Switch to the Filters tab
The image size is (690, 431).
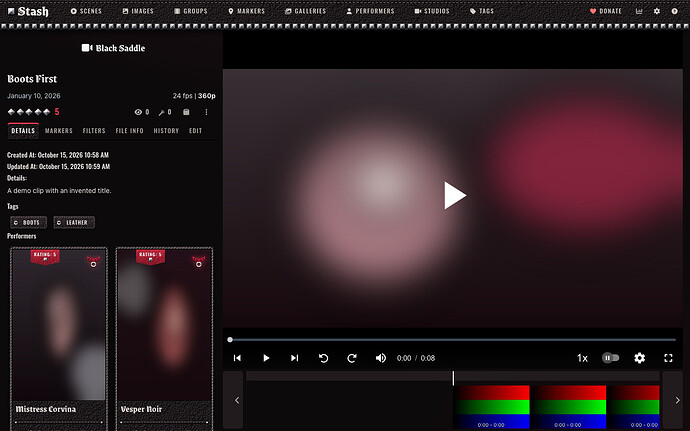[x=94, y=131]
